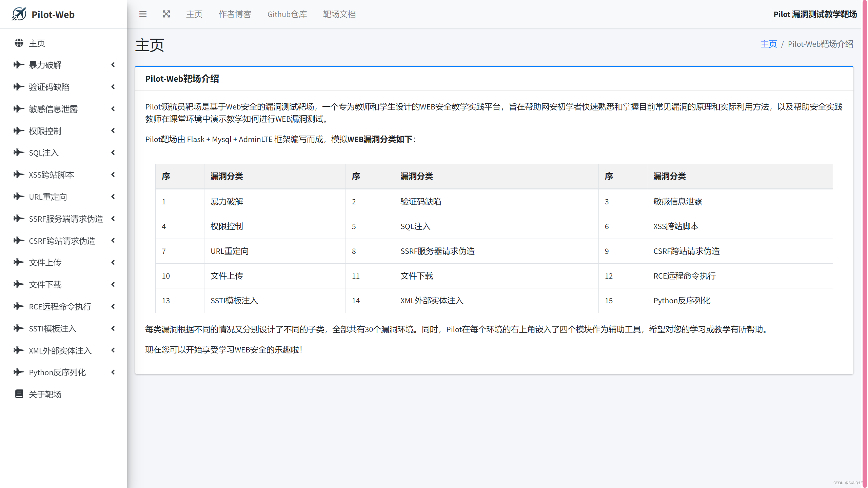Click plane icon next to Python反序列化
The width and height of the screenshot is (868, 488).
(19, 372)
